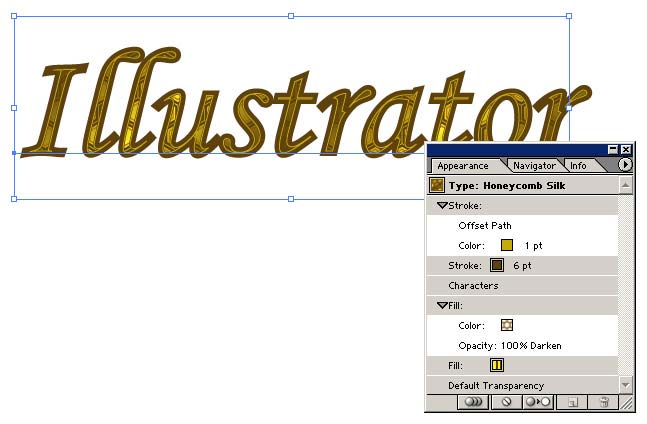This screenshot has width=647, height=424.
Task: Click the New Art Maintains Appearance button
Action: click(473, 402)
